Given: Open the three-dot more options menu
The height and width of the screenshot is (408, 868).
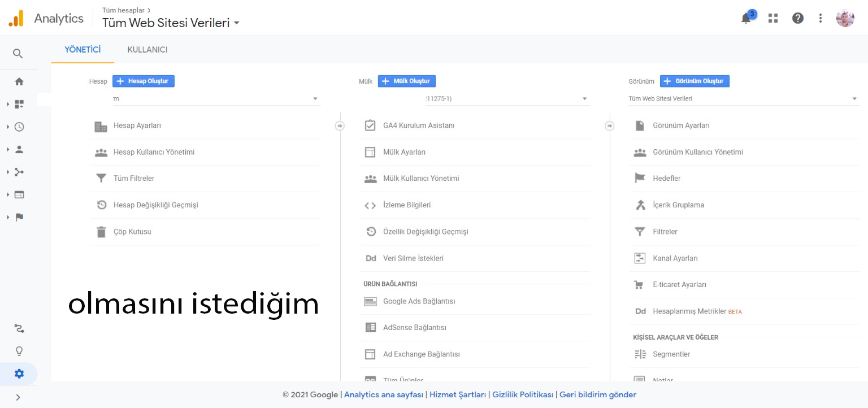Looking at the screenshot, I should point(821,18).
